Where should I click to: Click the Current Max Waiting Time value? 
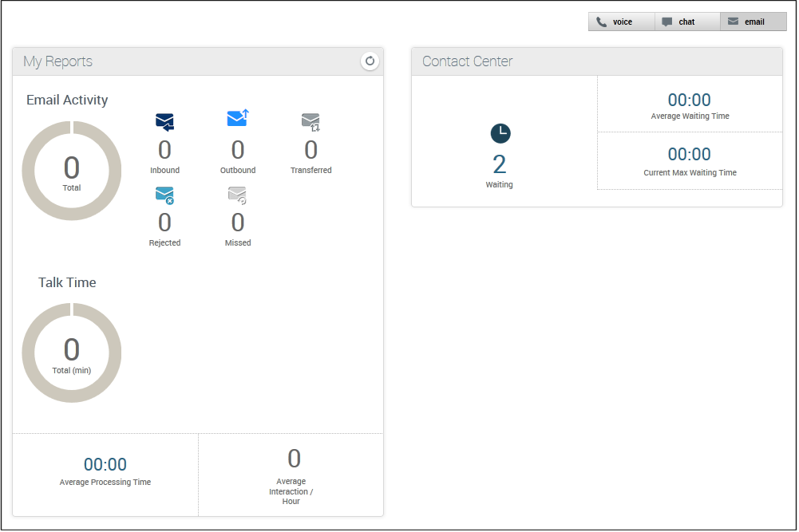click(689, 154)
